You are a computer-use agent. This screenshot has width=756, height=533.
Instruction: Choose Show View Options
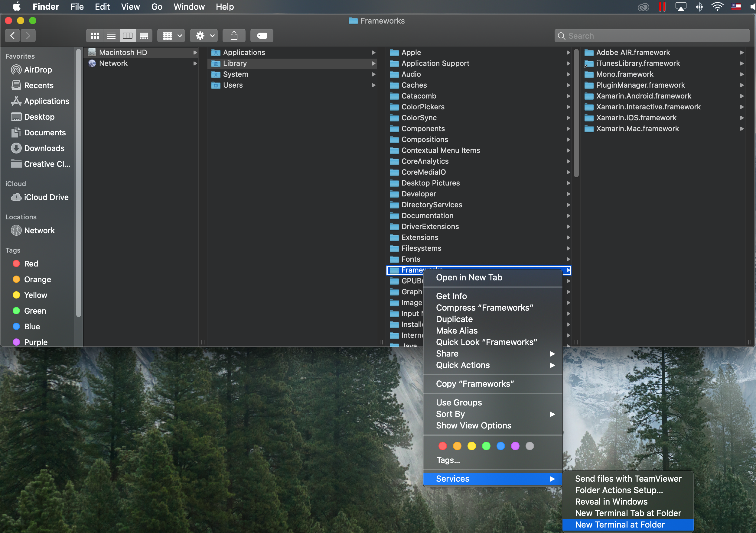coord(493,425)
